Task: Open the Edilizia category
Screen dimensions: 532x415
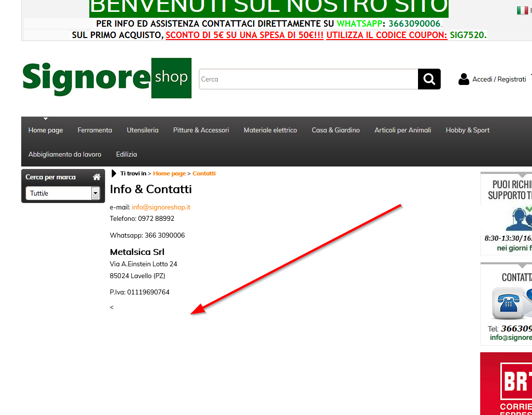Action: click(x=126, y=154)
